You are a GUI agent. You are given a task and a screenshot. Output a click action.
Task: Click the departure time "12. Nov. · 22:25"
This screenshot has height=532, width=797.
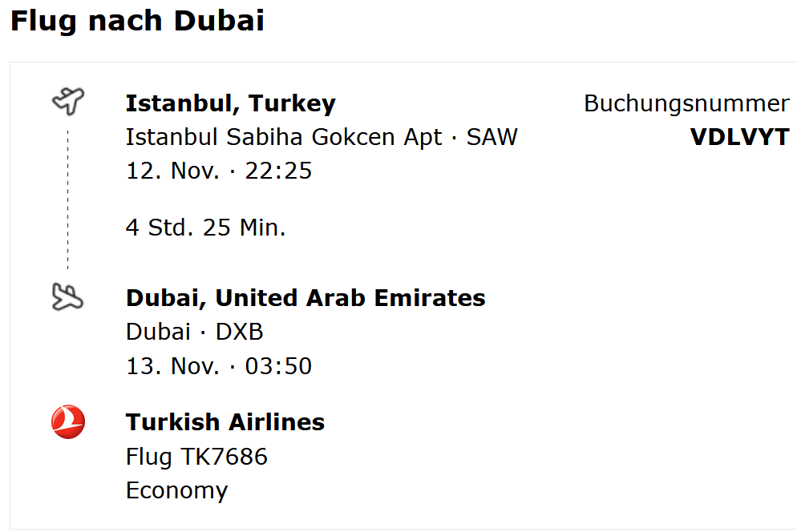pos(219,171)
